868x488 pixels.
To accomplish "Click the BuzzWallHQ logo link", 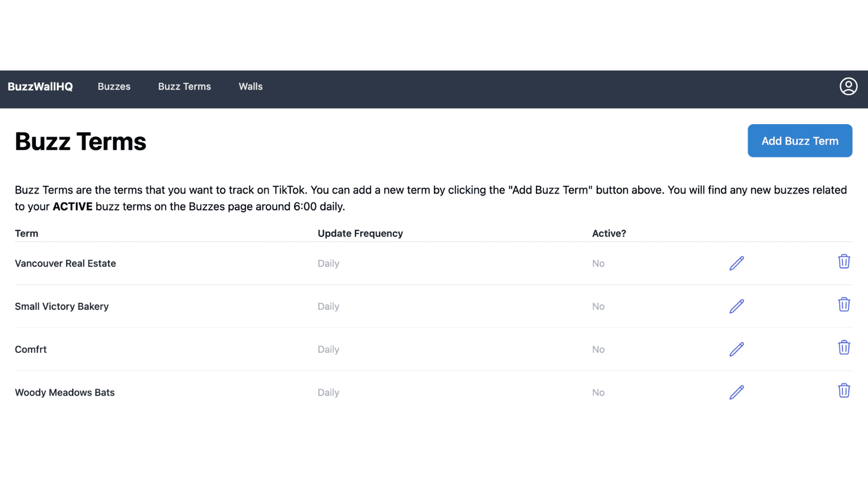I will [40, 87].
